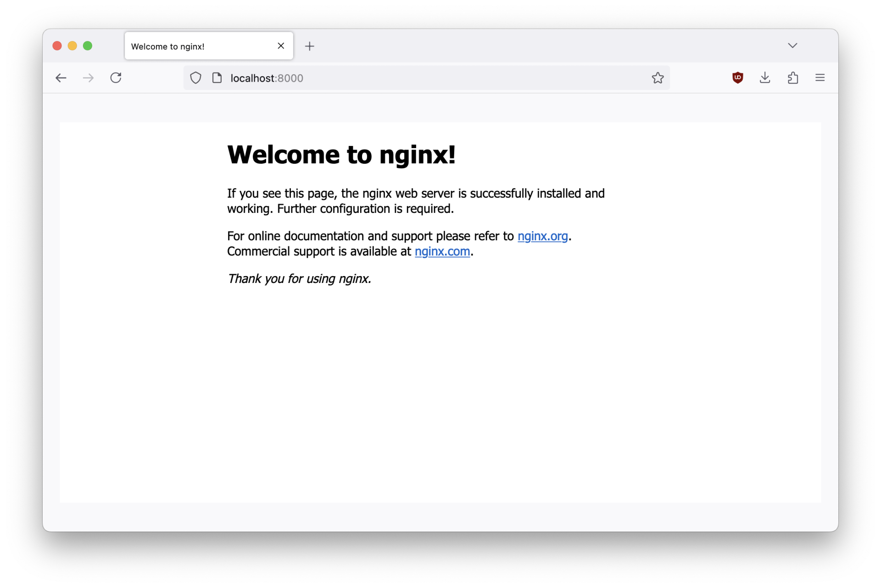Follow the nginx.org documentation link
Image resolution: width=881 pixels, height=588 pixels.
542,236
